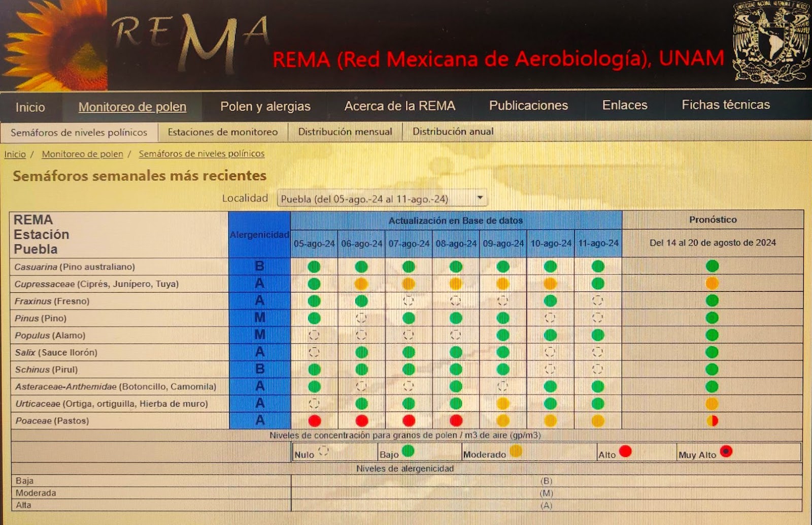This screenshot has width=812, height=525.
Task: Go to Polen y alergias menu
Action: pyautogui.click(x=265, y=106)
